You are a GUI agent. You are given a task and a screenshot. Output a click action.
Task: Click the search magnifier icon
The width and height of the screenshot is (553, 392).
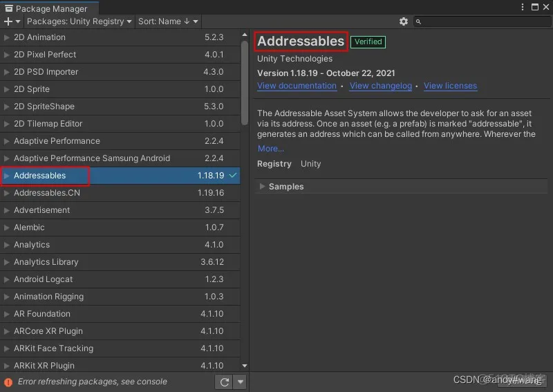[x=418, y=22]
